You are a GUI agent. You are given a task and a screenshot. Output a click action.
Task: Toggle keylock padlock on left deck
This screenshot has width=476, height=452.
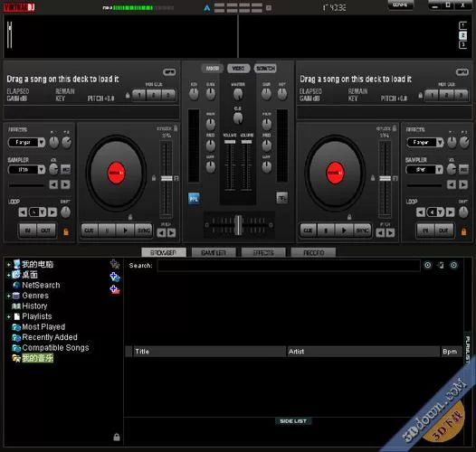[176, 128]
